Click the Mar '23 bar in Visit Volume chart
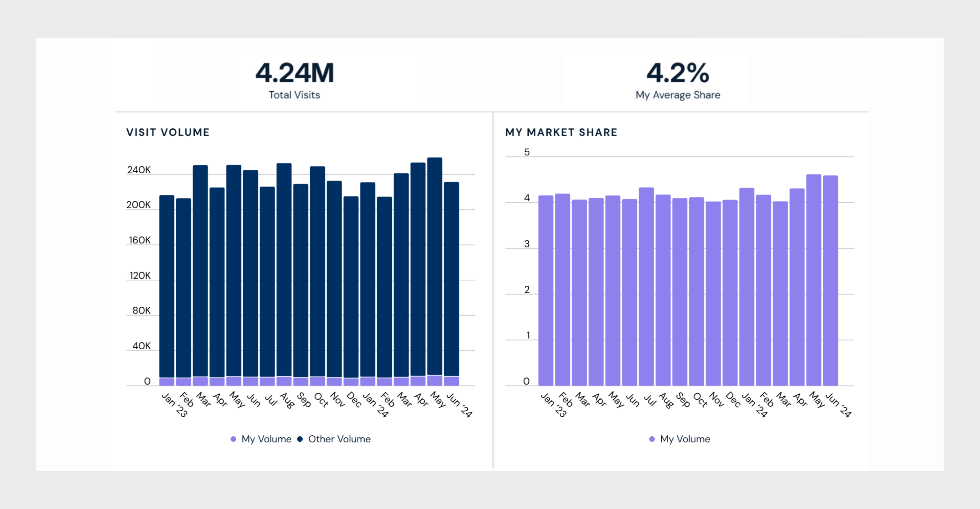The image size is (980, 509). (200, 275)
